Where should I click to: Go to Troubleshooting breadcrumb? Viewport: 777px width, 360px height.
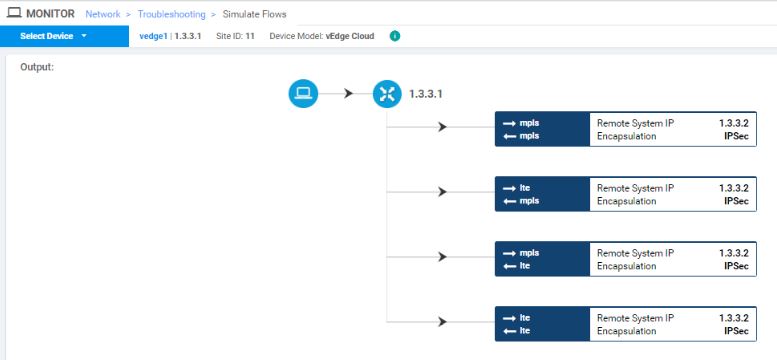[x=171, y=14]
